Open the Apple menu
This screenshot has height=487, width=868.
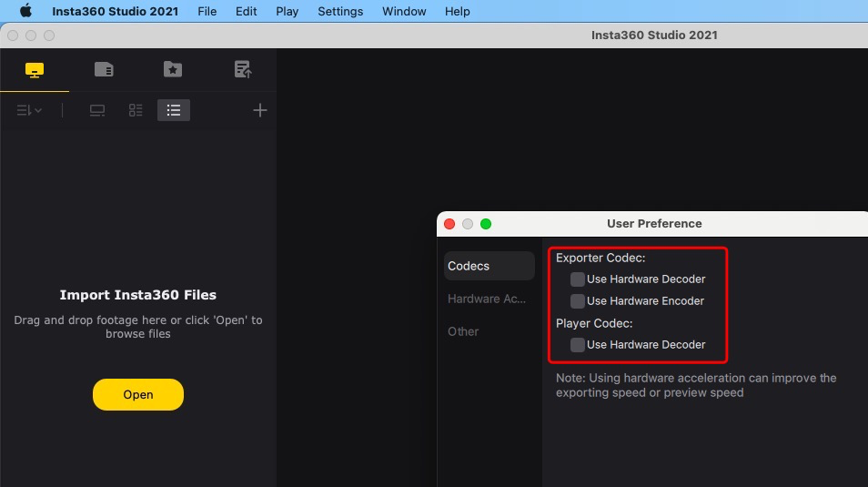[x=25, y=11]
